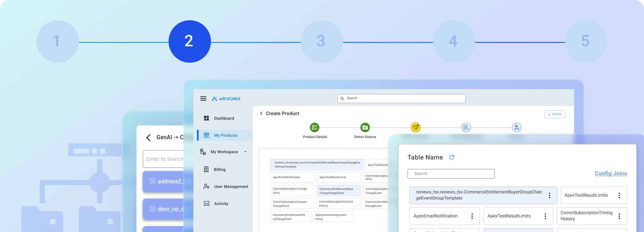Select the address2_ column card

pos(163,182)
